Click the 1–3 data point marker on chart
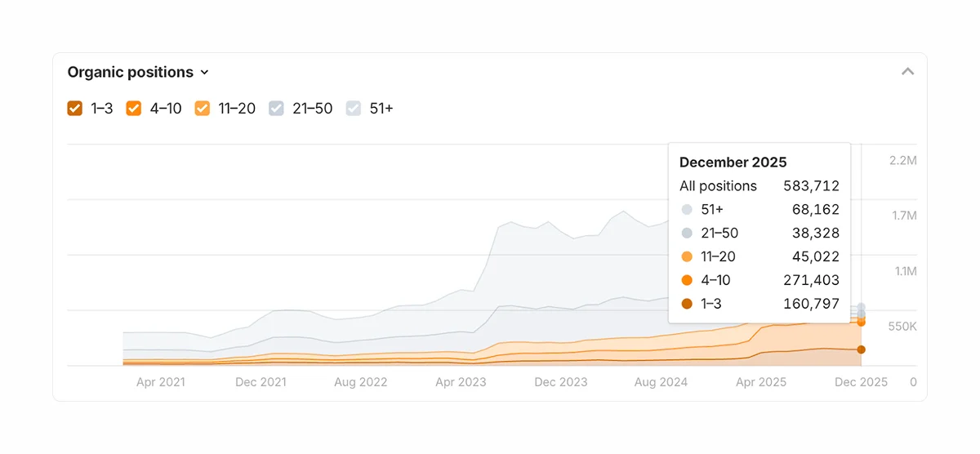Screen dimensions: 980x454 tap(861, 349)
